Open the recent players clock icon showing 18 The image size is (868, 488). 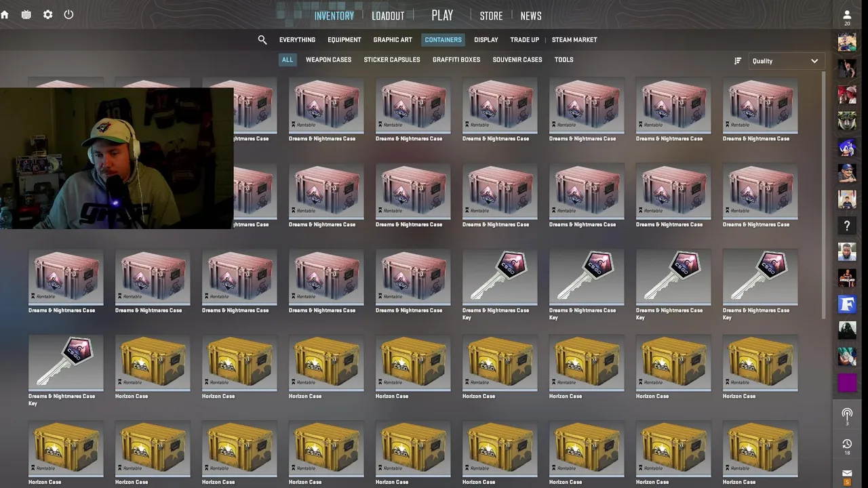click(847, 446)
